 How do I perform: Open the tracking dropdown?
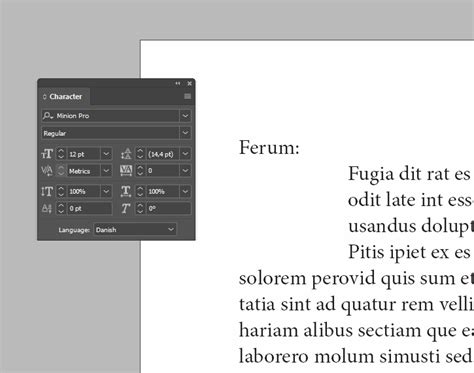(185, 171)
